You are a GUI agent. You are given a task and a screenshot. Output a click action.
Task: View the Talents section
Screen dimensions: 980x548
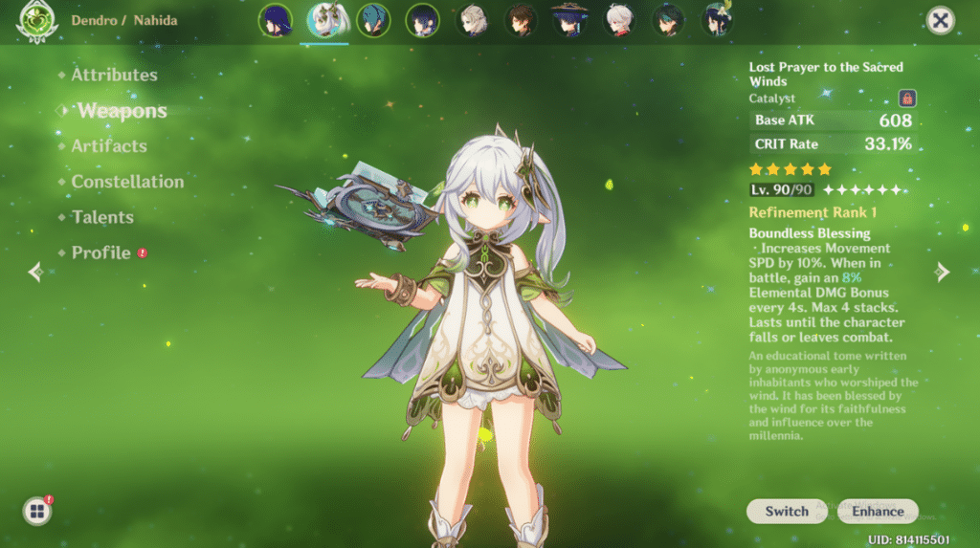(x=102, y=217)
